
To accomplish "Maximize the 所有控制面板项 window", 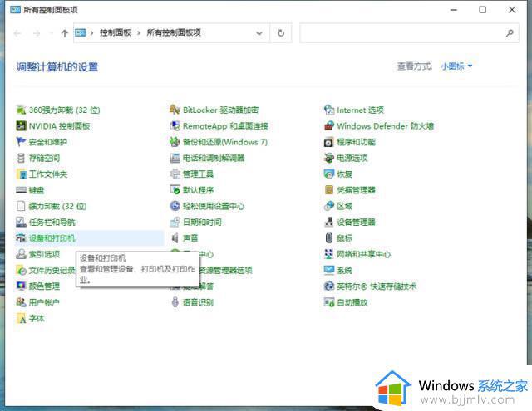I will point(482,10).
